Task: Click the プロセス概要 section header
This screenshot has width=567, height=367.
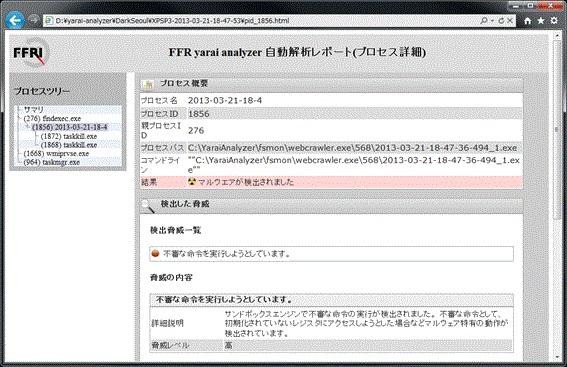Action: (331, 84)
